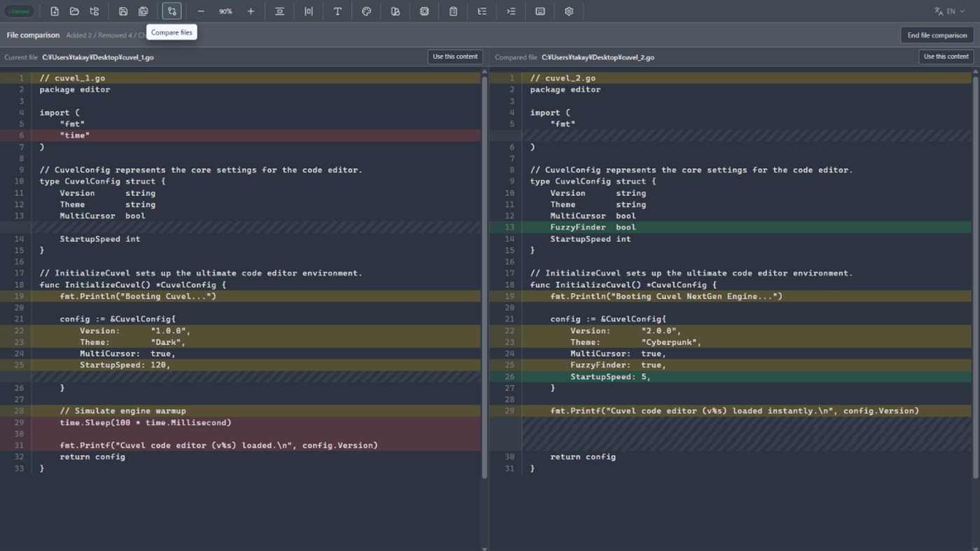Screen dimensions: 980x551
Task: Click StartupSpeed: 5 line in right pane
Action: click(731, 377)
